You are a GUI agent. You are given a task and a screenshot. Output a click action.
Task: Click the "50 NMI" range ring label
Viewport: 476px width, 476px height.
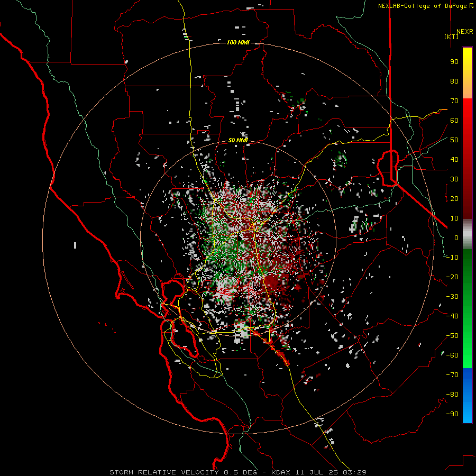[x=238, y=140]
